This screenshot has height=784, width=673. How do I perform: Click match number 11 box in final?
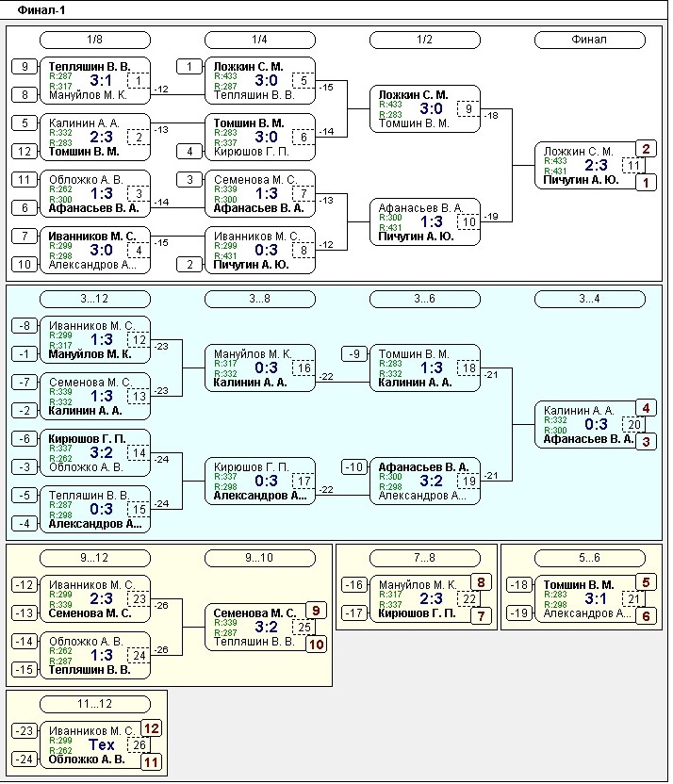(634, 166)
